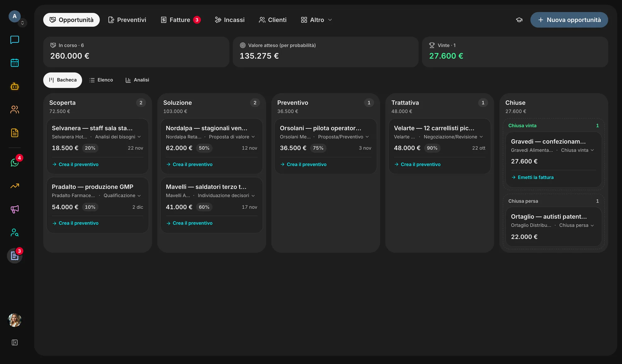The width and height of the screenshot is (622, 364).
Task: Open Chiusa persa stage dropdown on Ortaglio
Action: click(x=577, y=225)
